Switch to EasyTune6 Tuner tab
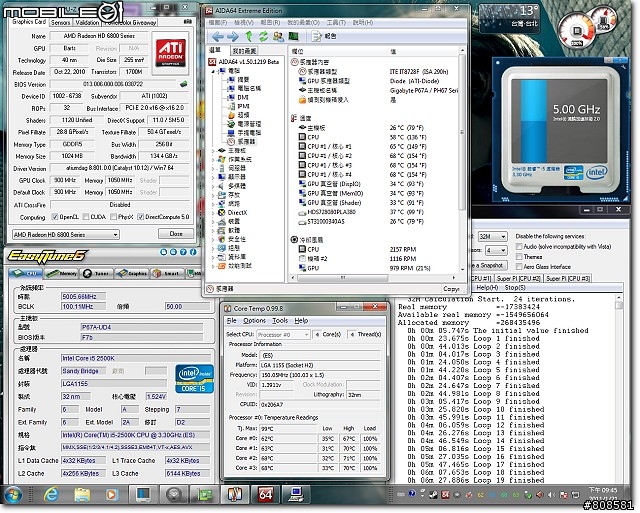 (96, 273)
